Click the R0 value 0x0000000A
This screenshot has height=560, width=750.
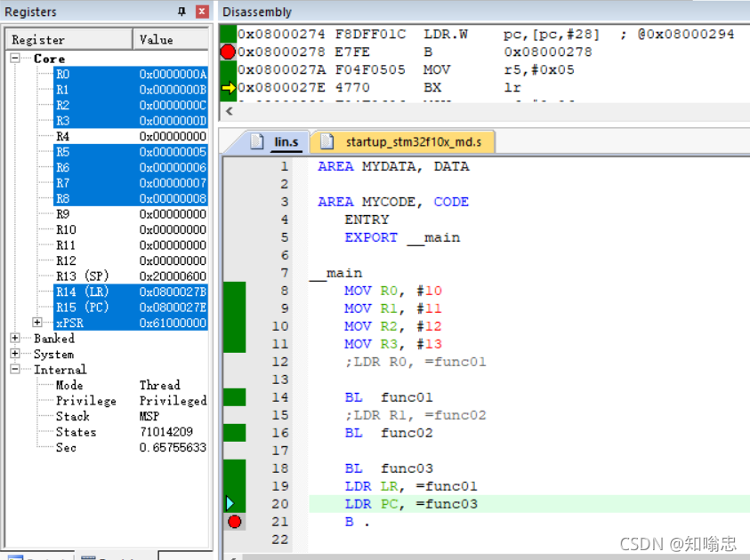coord(173,74)
